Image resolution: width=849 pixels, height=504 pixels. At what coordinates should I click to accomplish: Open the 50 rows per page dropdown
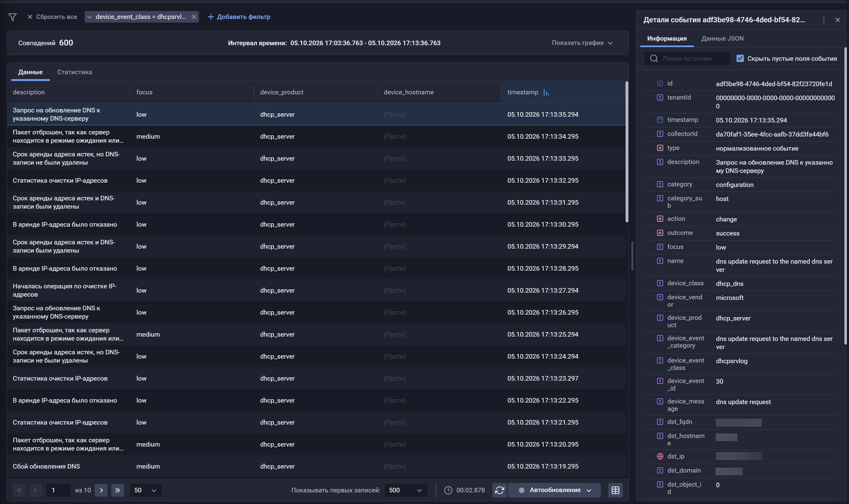click(145, 490)
